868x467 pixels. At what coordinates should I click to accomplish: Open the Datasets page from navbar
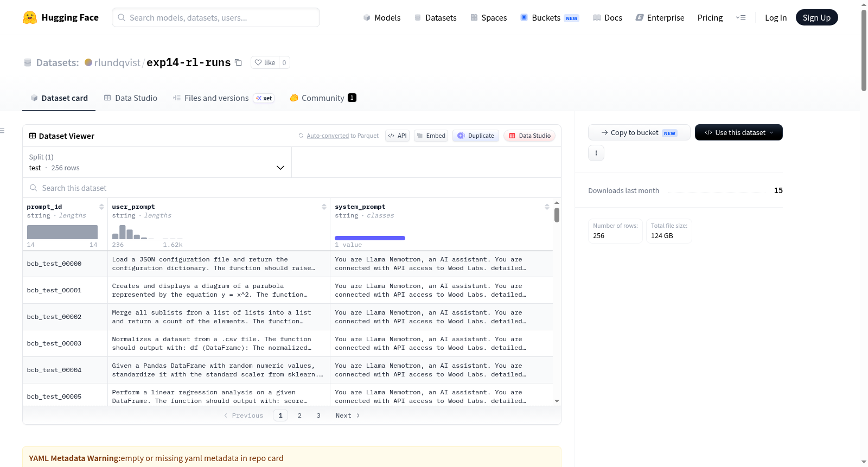click(x=436, y=17)
